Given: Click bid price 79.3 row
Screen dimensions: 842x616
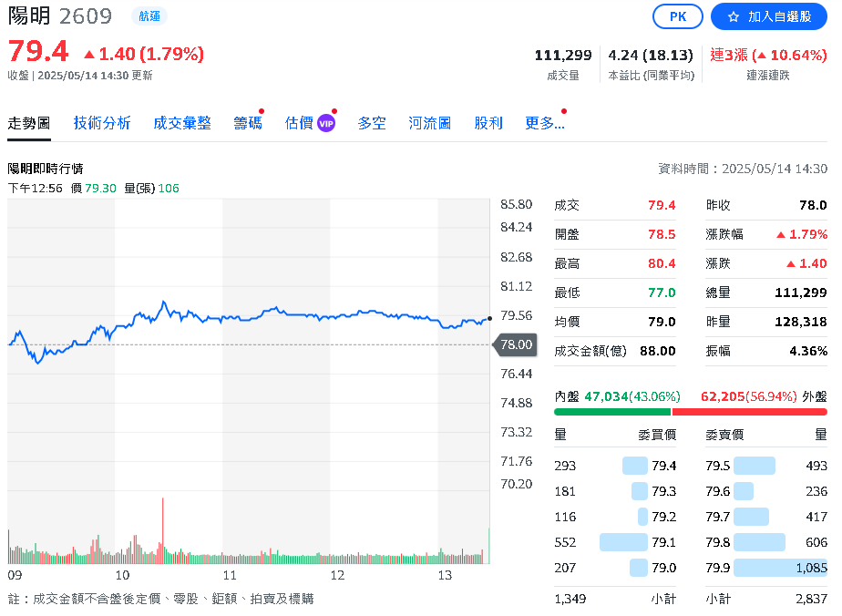Looking at the screenshot, I should click(615, 491).
